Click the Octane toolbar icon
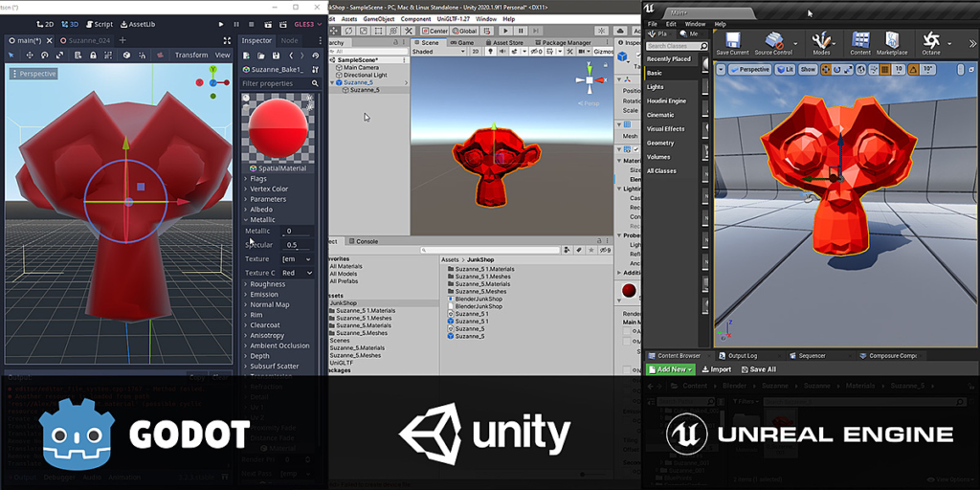Image resolution: width=980 pixels, height=490 pixels. click(x=931, y=43)
